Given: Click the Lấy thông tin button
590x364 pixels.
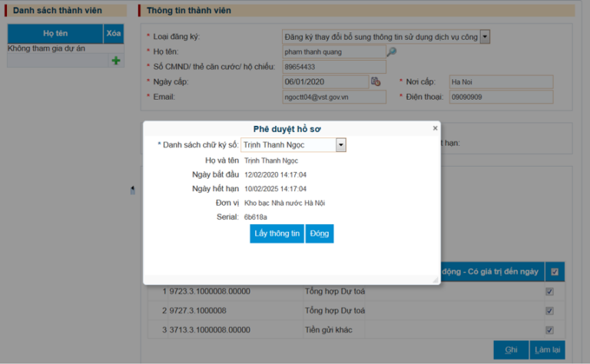Looking at the screenshot, I should (x=277, y=233).
